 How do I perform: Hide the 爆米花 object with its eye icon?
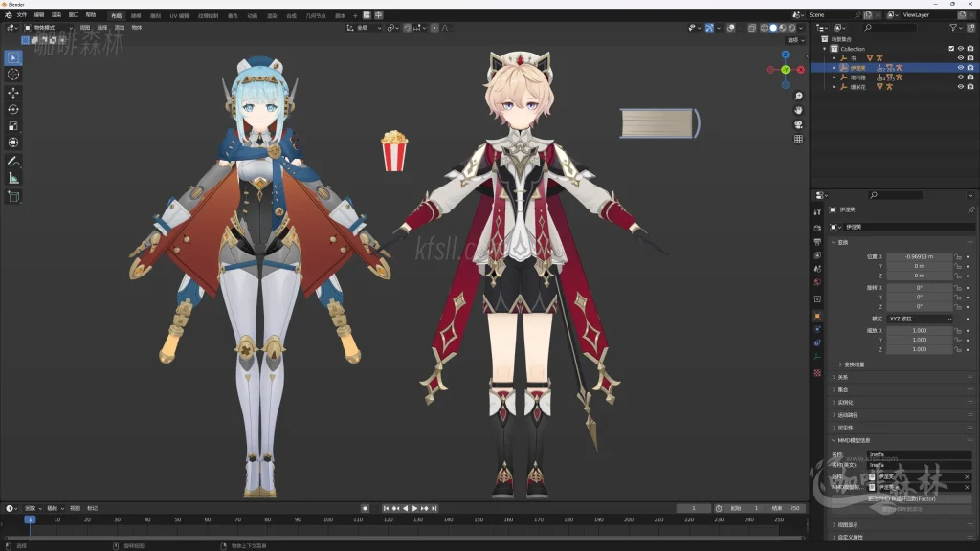click(x=961, y=87)
